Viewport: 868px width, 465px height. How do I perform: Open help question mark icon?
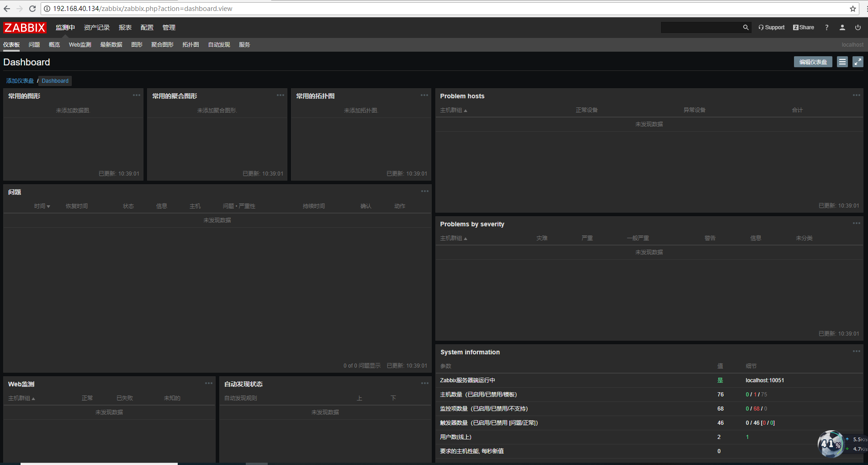[826, 27]
